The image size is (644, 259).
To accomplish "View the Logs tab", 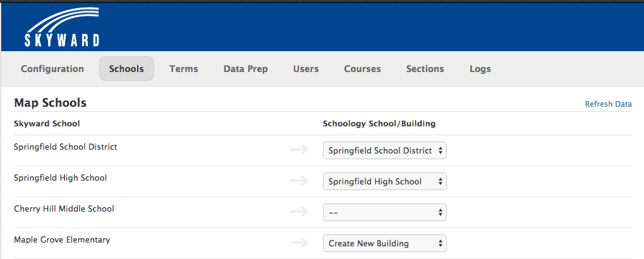I will point(480,69).
